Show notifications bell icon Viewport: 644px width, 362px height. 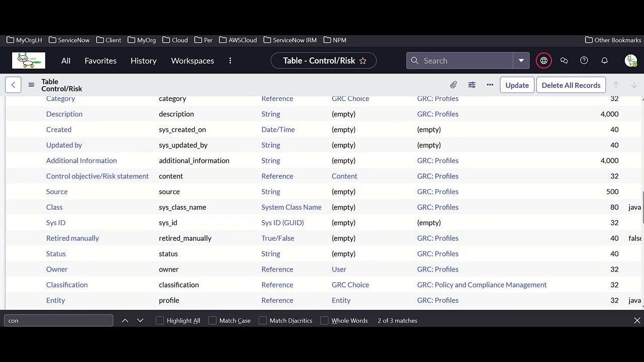604,61
